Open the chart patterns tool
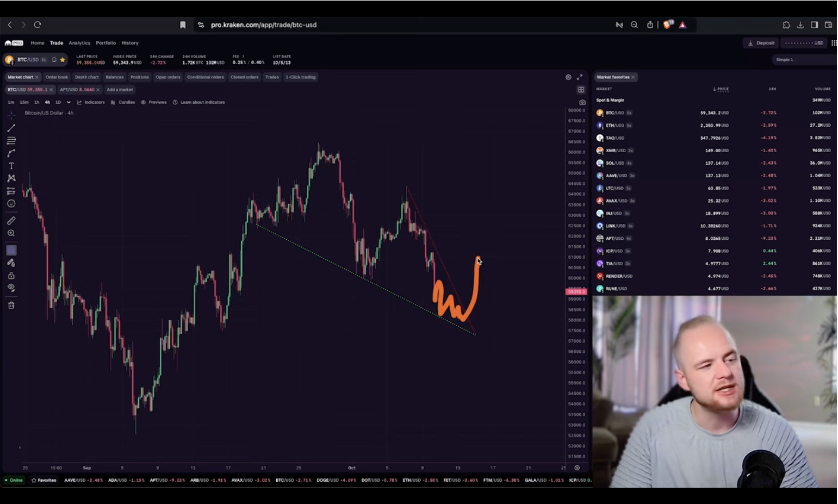 [x=11, y=178]
